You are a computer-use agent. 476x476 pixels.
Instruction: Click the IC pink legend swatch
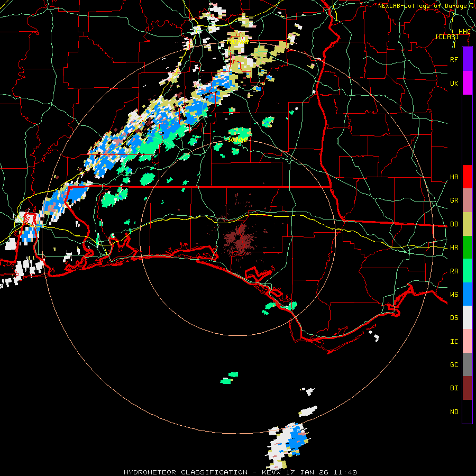(x=467, y=341)
